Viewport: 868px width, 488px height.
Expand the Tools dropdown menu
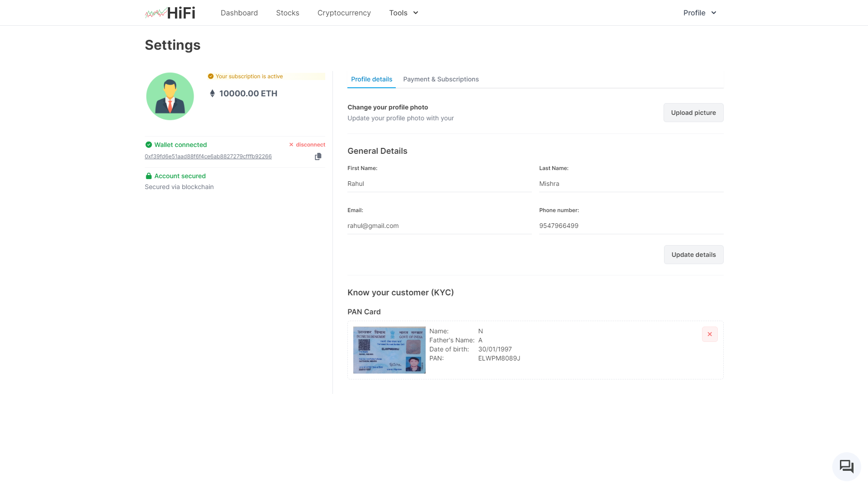tap(403, 13)
